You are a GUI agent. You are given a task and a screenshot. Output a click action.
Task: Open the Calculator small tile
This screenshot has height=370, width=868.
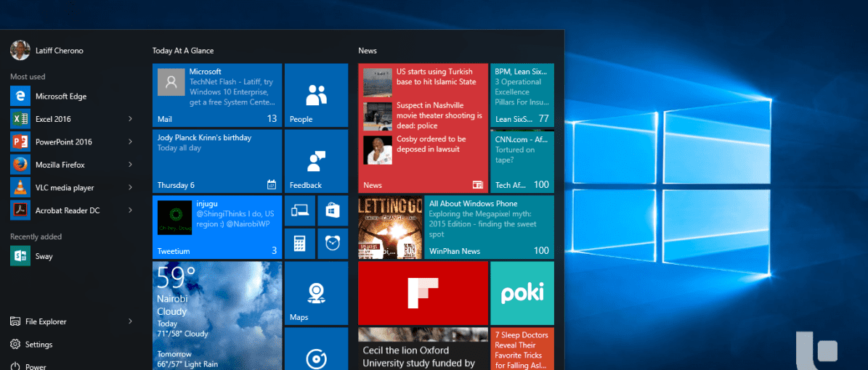pos(299,243)
